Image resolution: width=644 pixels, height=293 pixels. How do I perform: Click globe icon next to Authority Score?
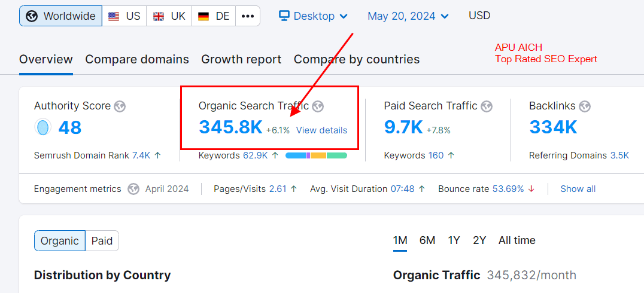120,106
